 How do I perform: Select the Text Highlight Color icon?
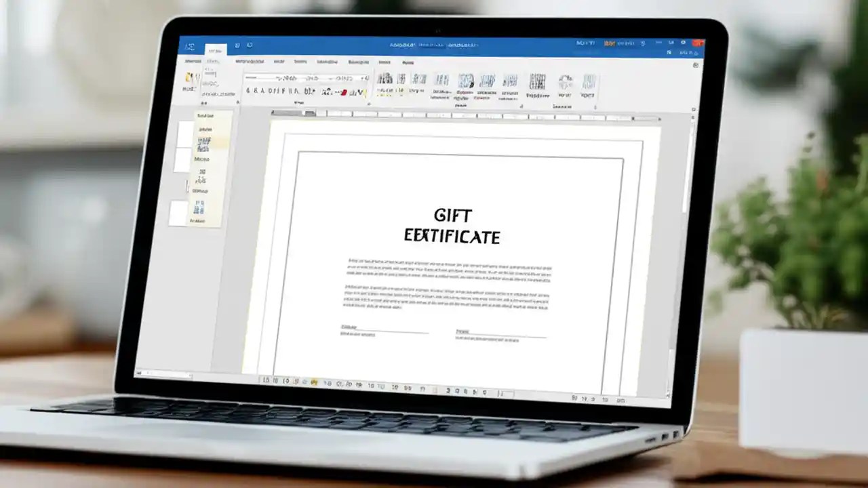point(357,90)
